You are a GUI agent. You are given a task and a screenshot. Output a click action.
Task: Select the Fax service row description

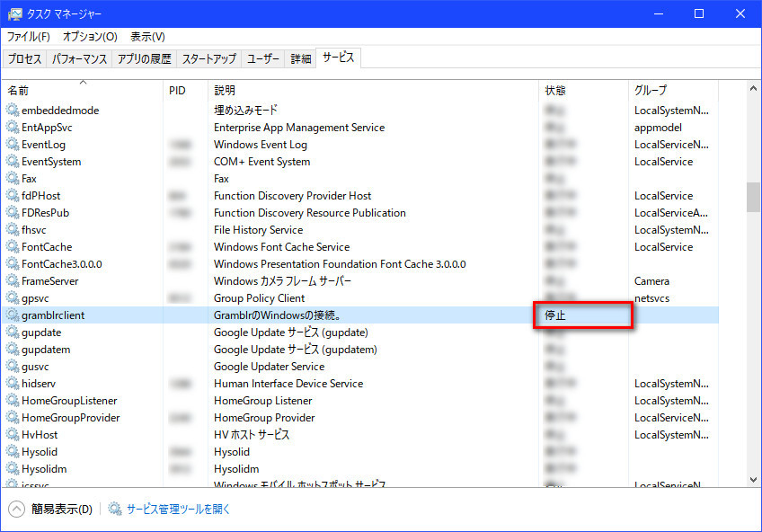point(221,179)
